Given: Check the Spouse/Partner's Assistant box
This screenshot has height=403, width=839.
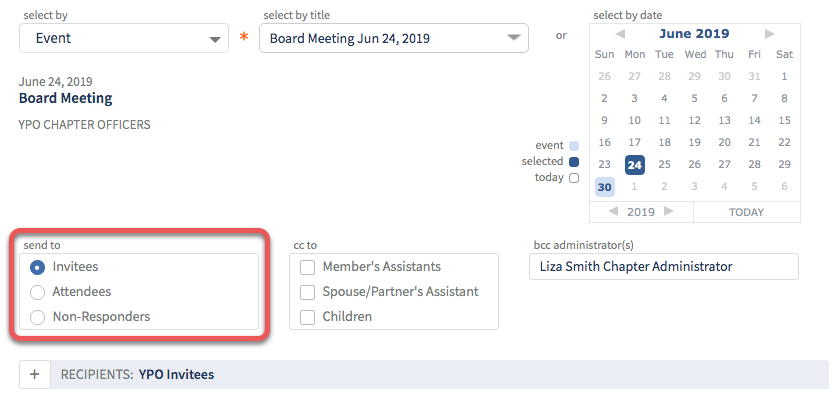Looking at the screenshot, I should pos(307,292).
